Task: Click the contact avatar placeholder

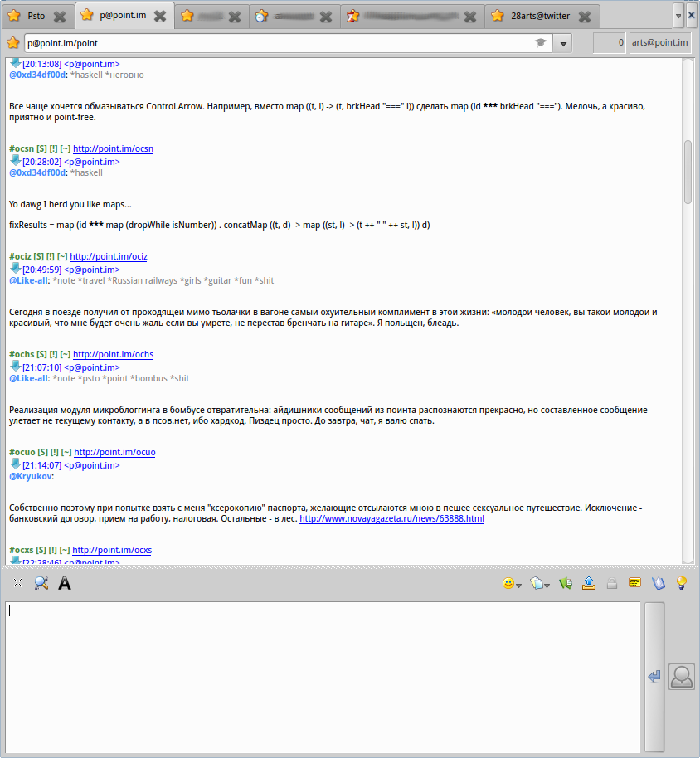Action: pyautogui.click(x=681, y=677)
